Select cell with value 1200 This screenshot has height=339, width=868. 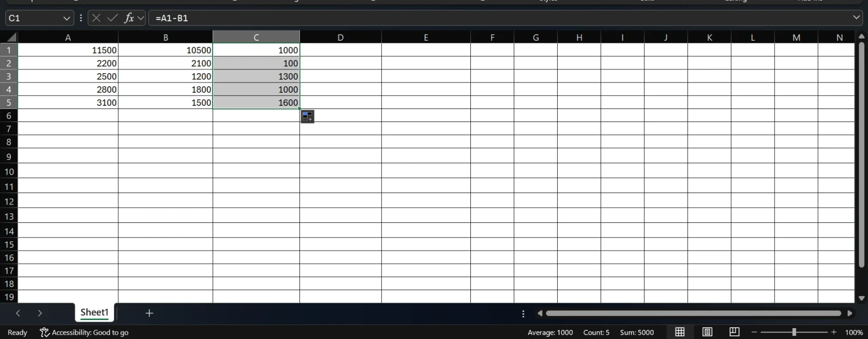tap(165, 76)
